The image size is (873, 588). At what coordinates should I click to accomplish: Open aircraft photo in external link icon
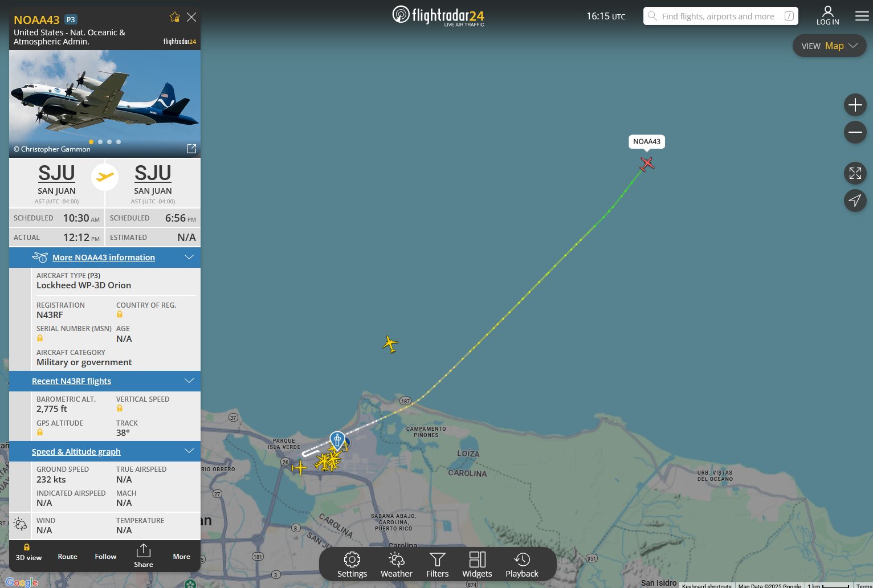(x=191, y=149)
